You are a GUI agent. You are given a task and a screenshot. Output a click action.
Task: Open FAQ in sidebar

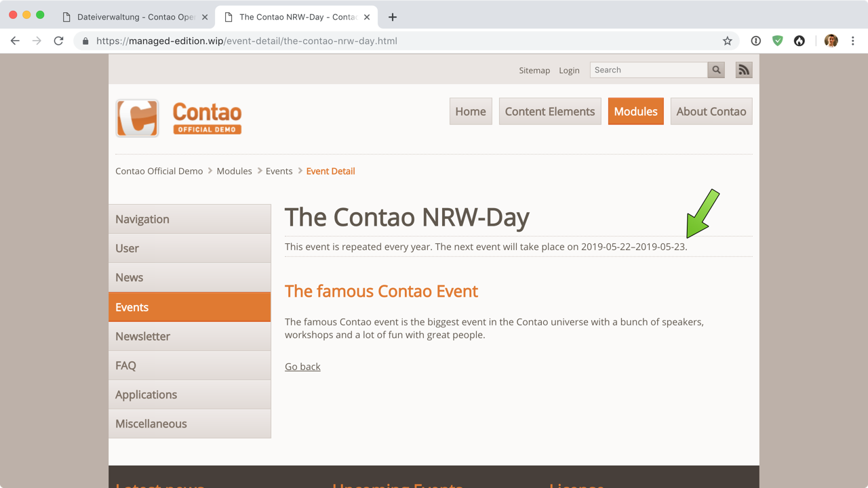(190, 365)
